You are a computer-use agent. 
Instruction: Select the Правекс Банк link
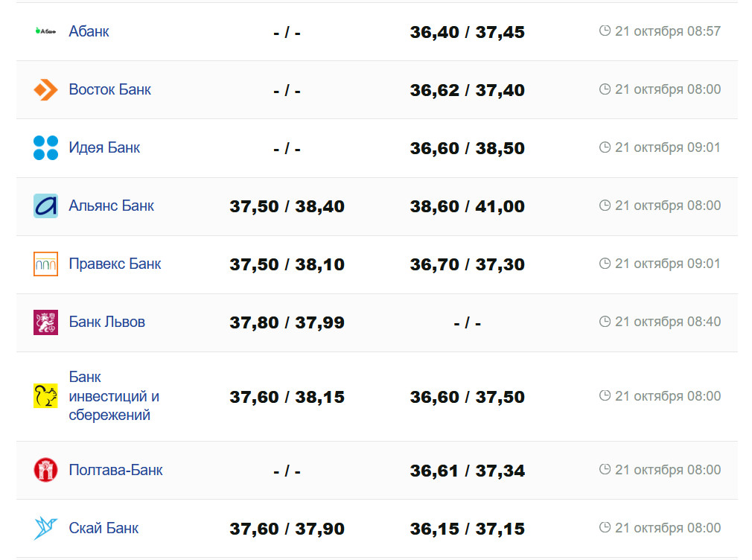(115, 264)
